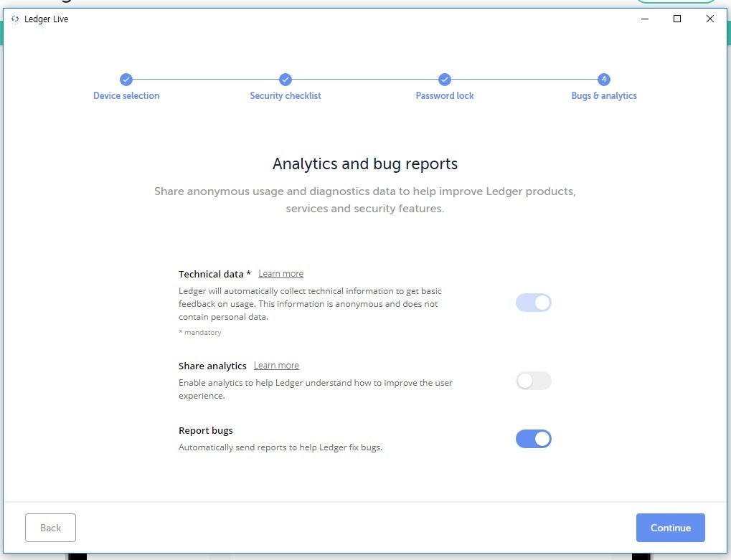Viewport: 731px width, 560px height.
Task: Close the Ledger Live window
Action: point(709,19)
